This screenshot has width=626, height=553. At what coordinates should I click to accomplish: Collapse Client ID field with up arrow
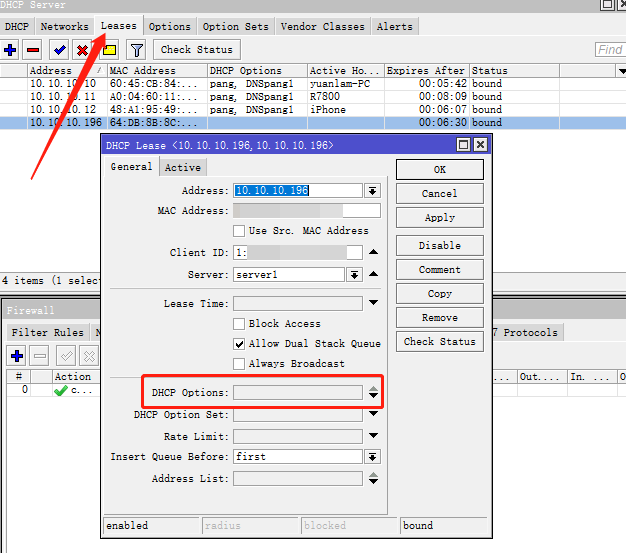[x=373, y=252]
